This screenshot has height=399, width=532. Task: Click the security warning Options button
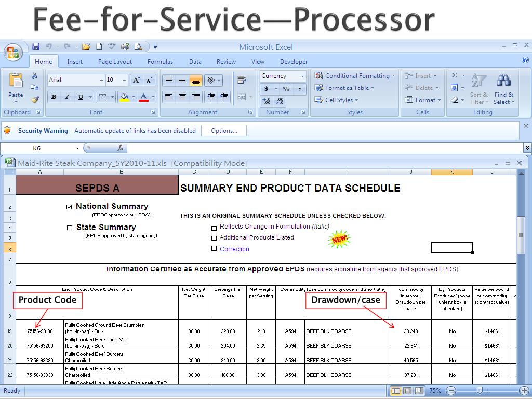(x=224, y=131)
